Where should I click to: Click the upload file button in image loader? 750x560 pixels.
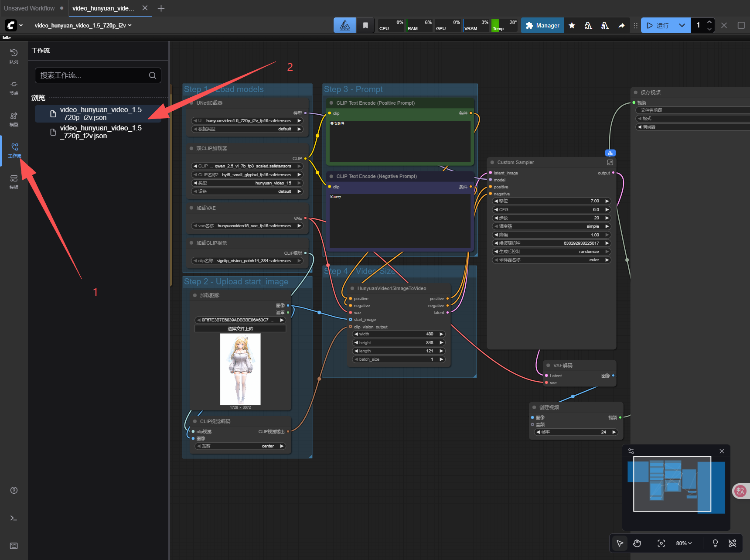click(240, 328)
